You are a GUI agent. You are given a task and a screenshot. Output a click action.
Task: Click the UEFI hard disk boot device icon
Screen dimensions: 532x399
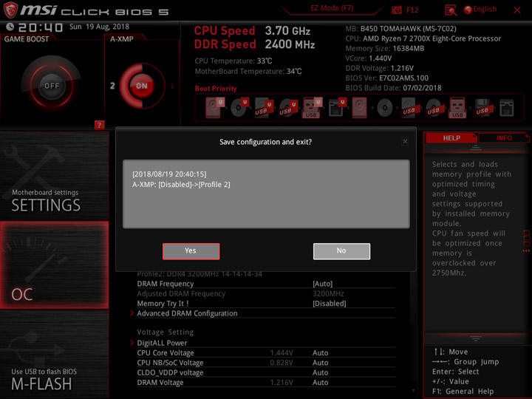pos(214,108)
